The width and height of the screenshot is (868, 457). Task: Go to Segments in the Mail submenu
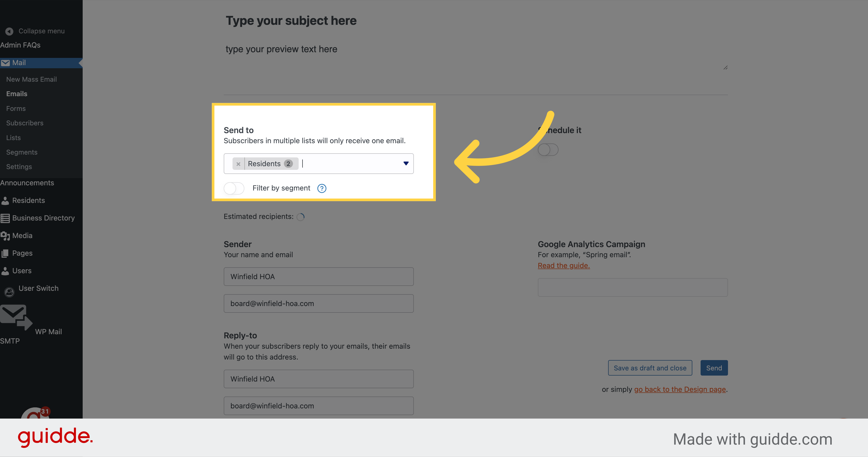pyautogui.click(x=21, y=153)
